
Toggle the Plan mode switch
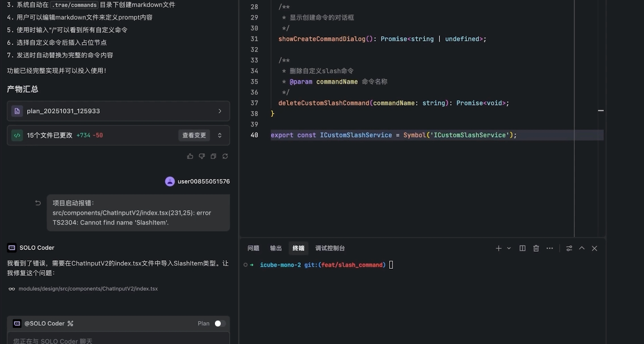tap(220, 324)
